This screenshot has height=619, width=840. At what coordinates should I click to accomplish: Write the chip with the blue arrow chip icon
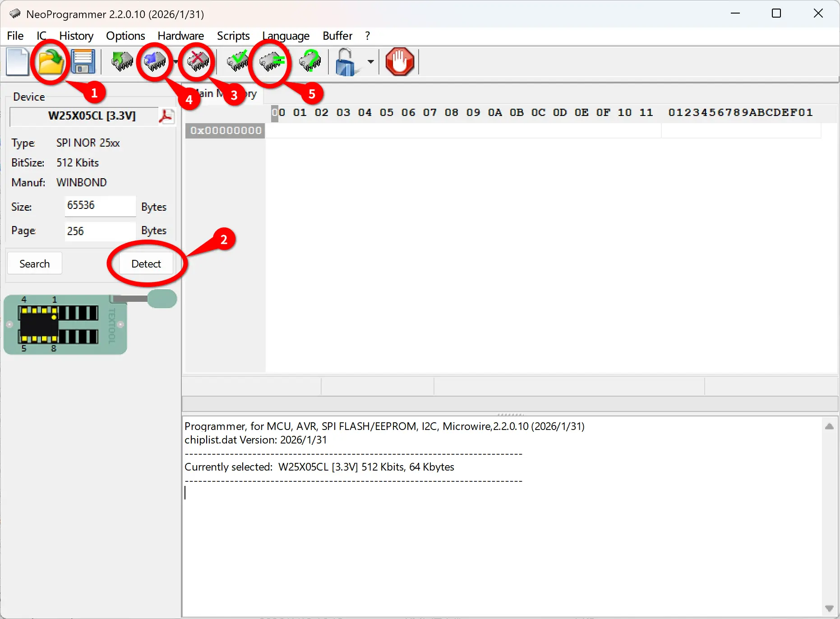coord(155,61)
